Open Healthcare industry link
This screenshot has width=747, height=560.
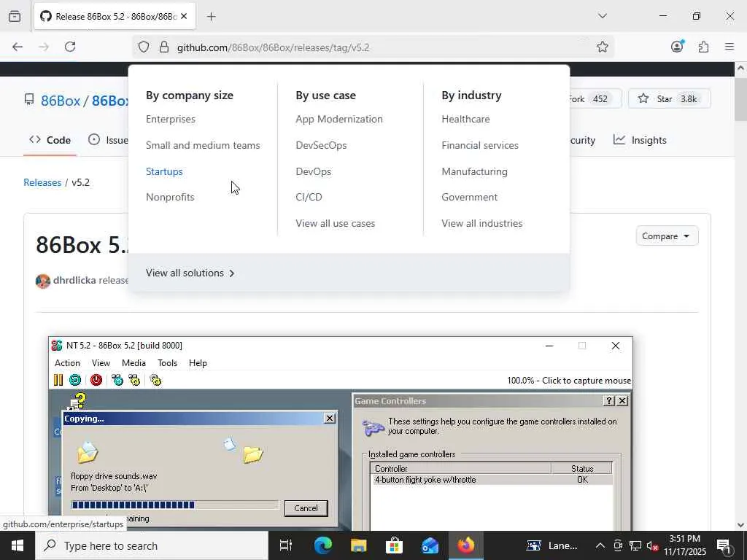tap(465, 119)
